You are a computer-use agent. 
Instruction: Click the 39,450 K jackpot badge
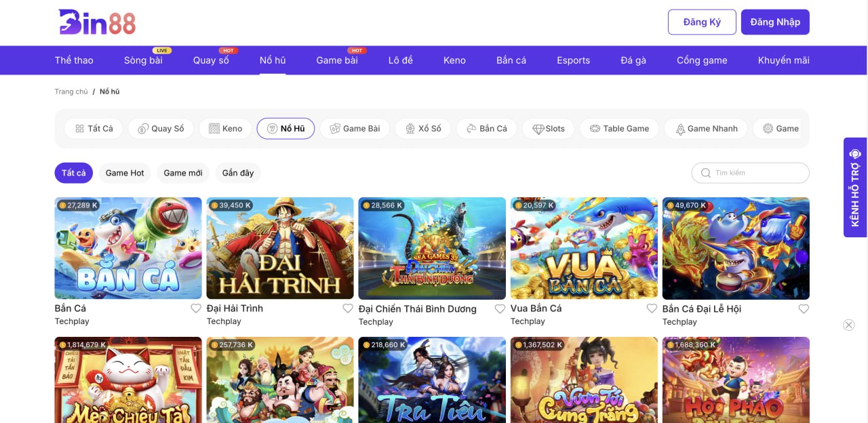click(231, 205)
